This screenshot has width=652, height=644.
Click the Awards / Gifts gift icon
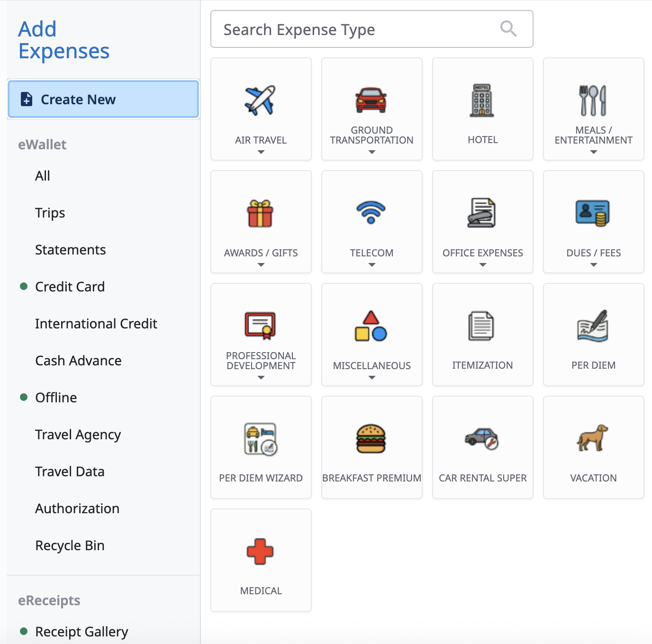pos(261,213)
